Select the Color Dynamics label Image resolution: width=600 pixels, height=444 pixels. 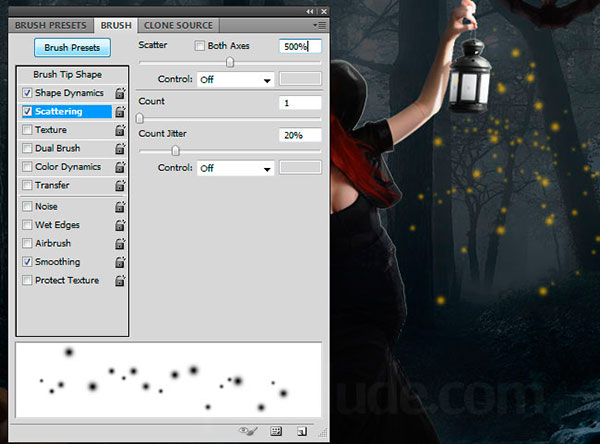click(68, 167)
